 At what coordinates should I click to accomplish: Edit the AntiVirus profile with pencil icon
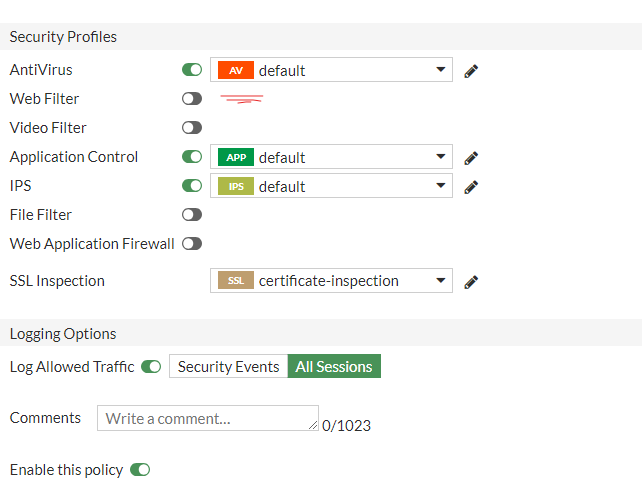click(x=471, y=71)
